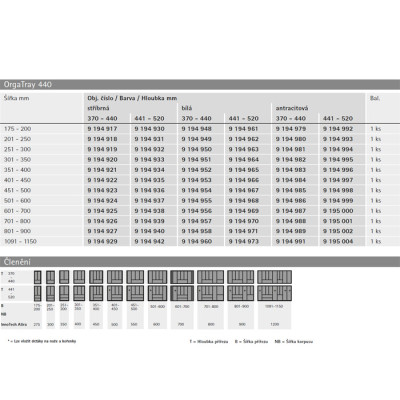Select order number 9 194 929

pyautogui.click(x=102, y=241)
